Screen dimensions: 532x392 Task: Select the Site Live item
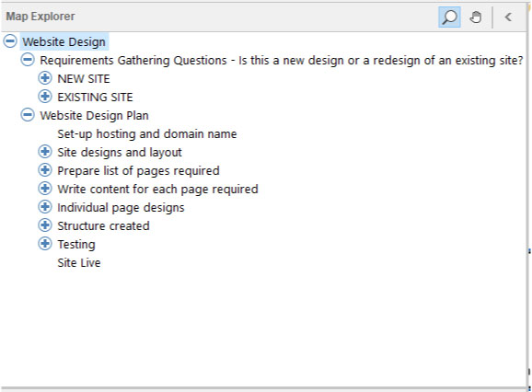point(79,263)
